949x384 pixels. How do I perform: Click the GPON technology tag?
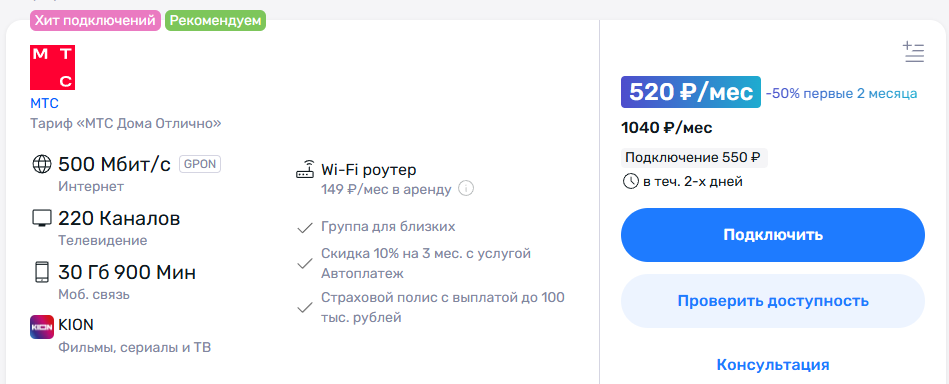200,164
